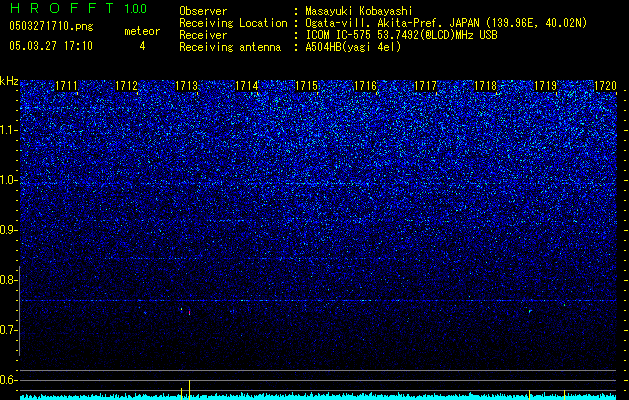The height and width of the screenshot is (400, 629).
Task: Select the location text Ogata-vill. Akita-Pref. JAPAN
Action: tap(392, 23)
